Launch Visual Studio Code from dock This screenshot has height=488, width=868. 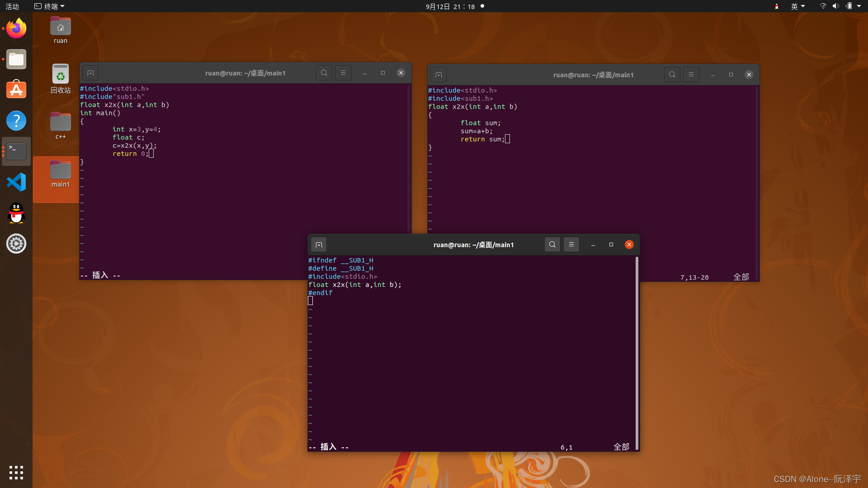pyautogui.click(x=16, y=182)
